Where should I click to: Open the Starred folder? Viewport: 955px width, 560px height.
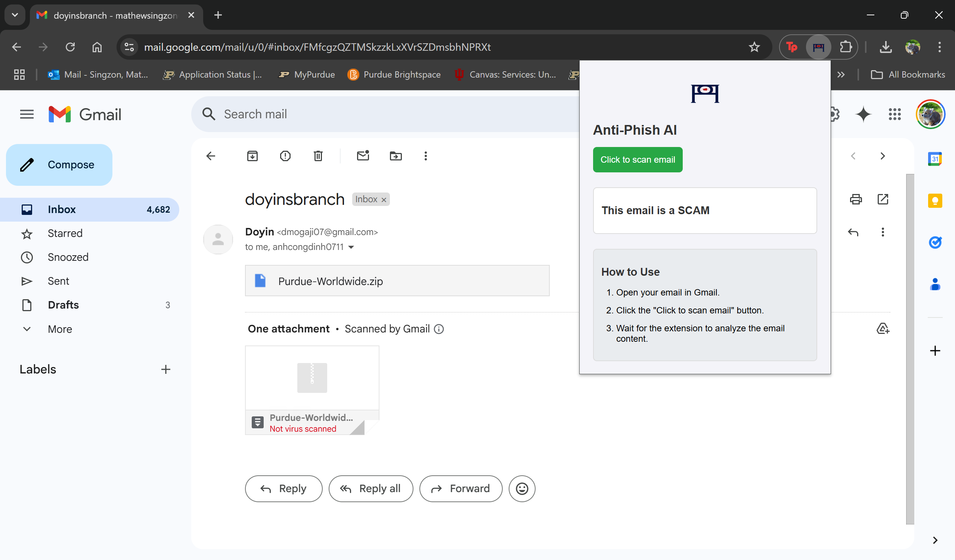(x=65, y=233)
